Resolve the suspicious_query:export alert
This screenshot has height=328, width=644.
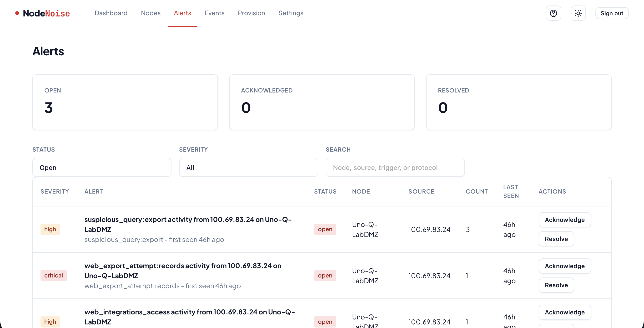coord(556,239)
